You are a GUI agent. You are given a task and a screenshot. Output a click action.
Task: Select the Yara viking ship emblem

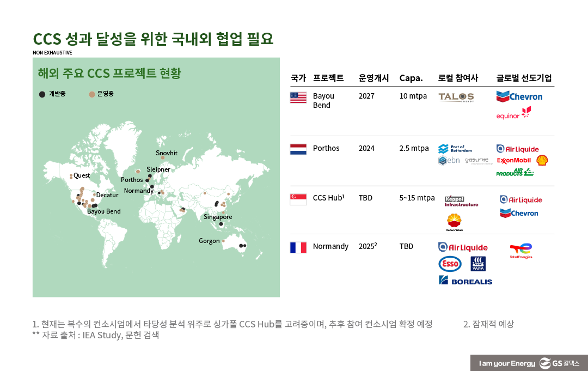[477, 264]
